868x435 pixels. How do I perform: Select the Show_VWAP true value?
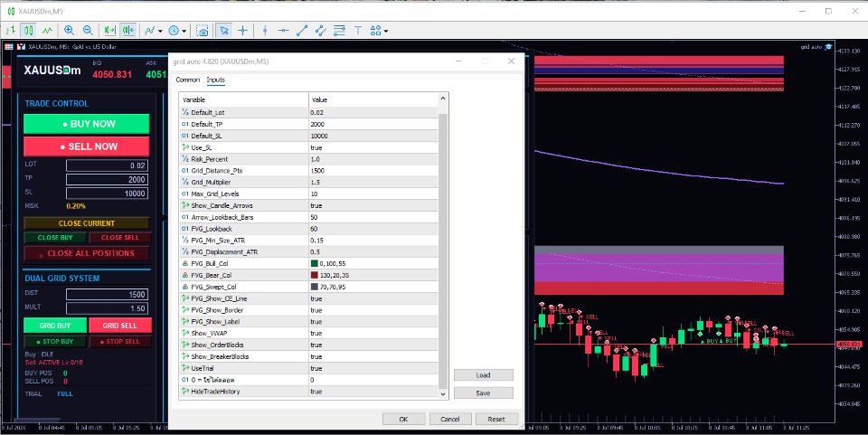coord(373,333)
